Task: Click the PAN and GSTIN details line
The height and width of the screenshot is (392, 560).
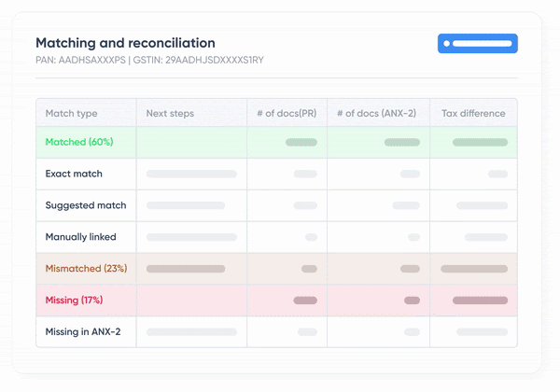Action: tap(149, 60)
